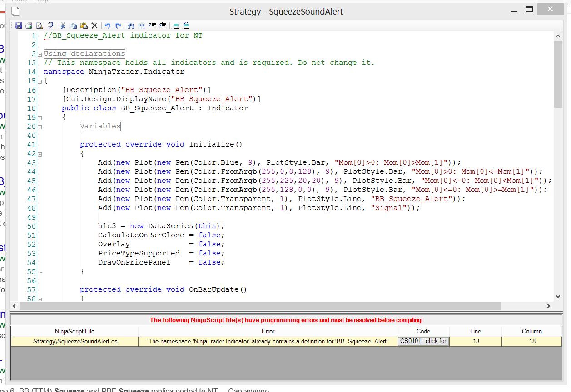
Task: Open Print Preview from the toolbar
Action: click(40, 26)
